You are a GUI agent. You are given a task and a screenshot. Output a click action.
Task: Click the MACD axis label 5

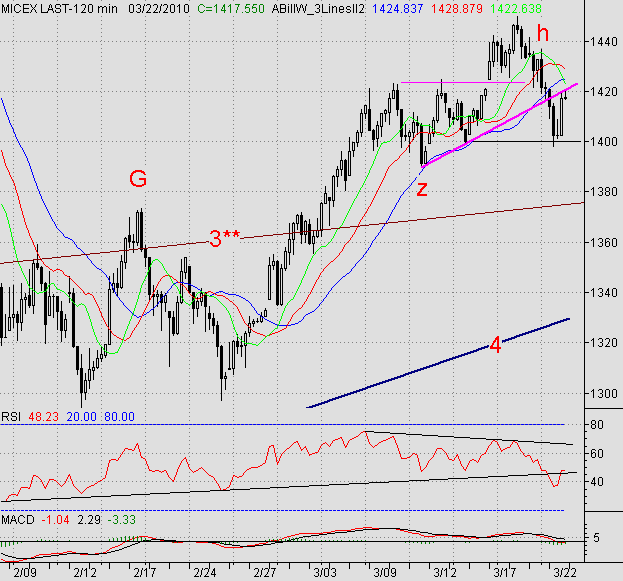coord(596,538)
